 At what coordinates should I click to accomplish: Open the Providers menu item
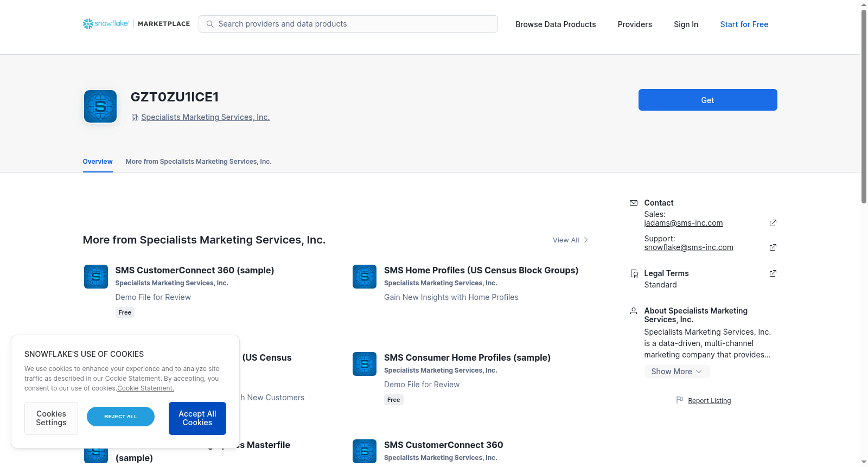click(635, 24)
